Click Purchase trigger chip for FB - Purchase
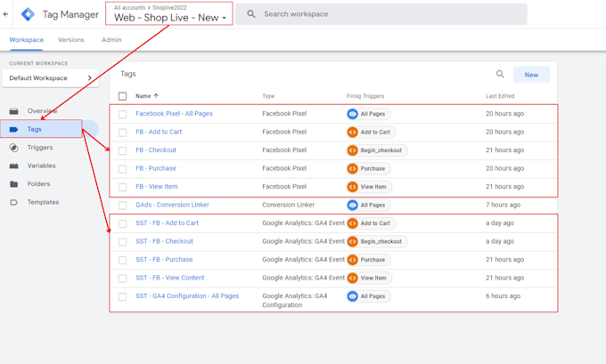Screen dimensions: 606x364 (368, 169)
